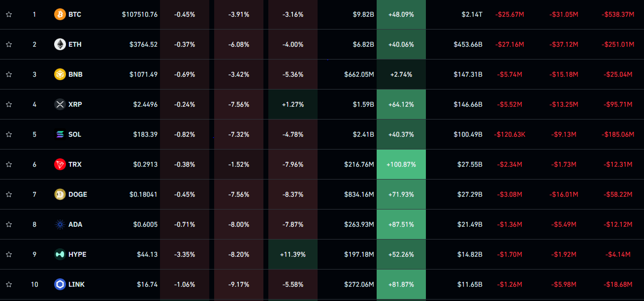Click the Dogecoin logo

point(60,194)
